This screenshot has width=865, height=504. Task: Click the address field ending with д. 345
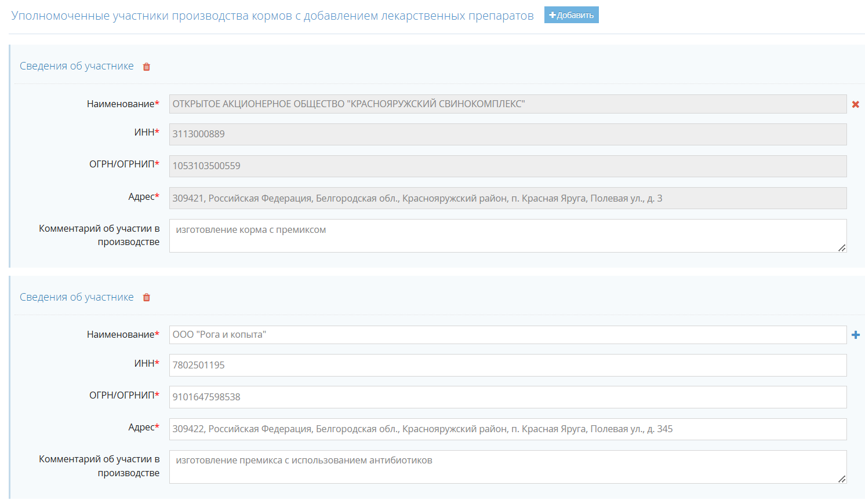click(507, 429)
